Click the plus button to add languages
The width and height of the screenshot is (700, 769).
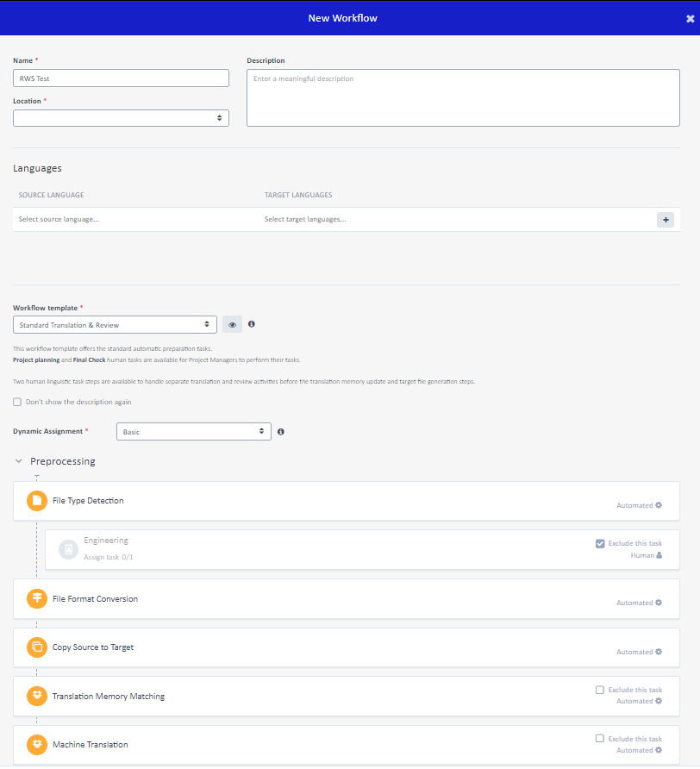[x=665, y=220]
